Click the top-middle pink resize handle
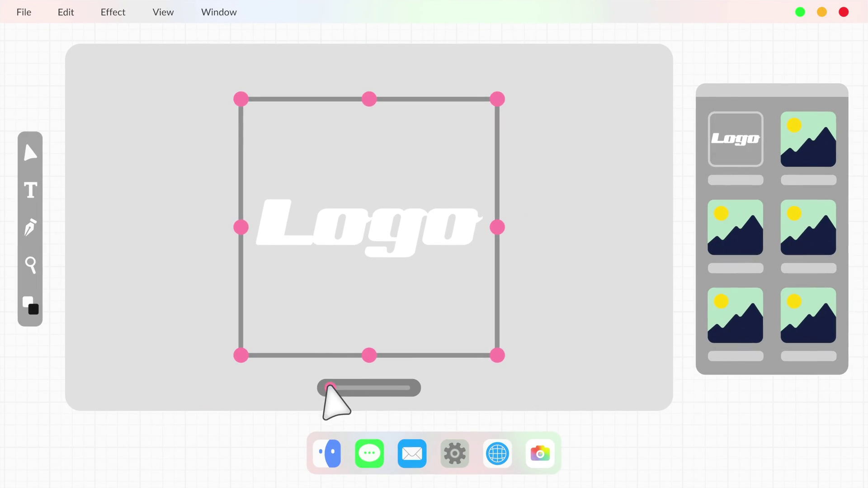This screenshot has width=868, height=488. coord(369,99)
